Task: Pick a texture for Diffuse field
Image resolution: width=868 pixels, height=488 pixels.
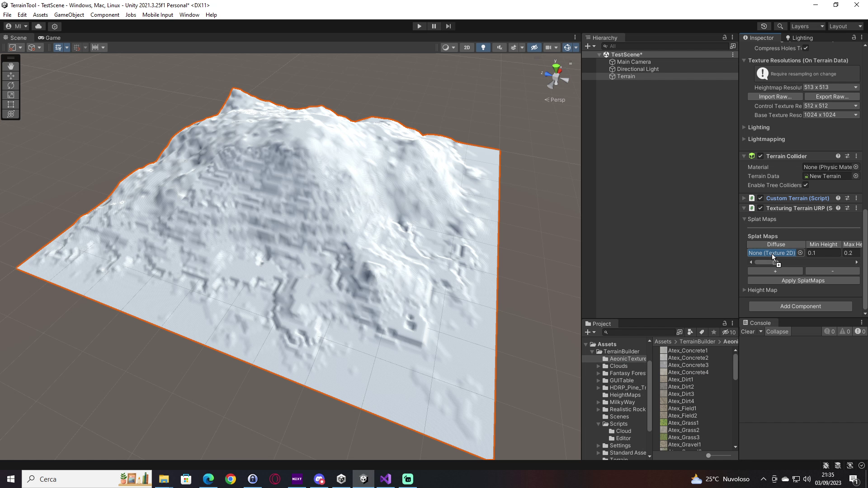Action: pos(800,253)
